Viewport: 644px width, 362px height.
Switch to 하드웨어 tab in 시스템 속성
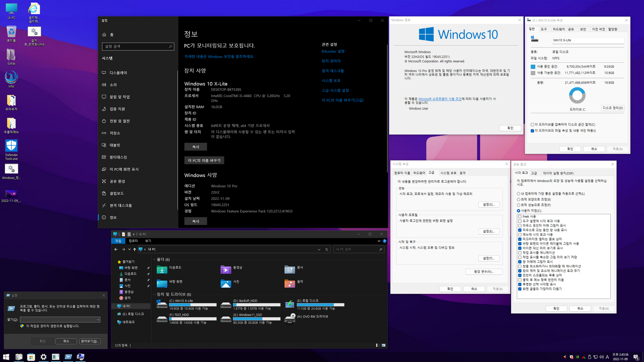(419, 173)
